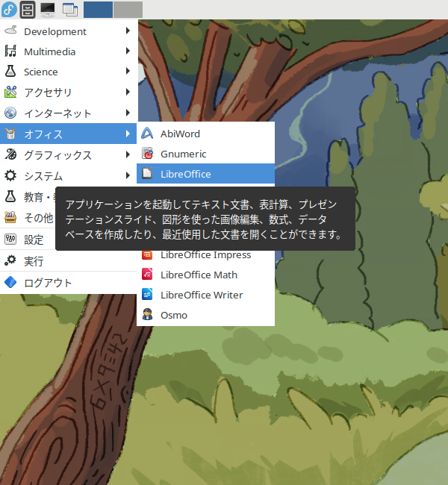Start the LibreOffice start center
This screenshot has width=448, height=485.
205,174
